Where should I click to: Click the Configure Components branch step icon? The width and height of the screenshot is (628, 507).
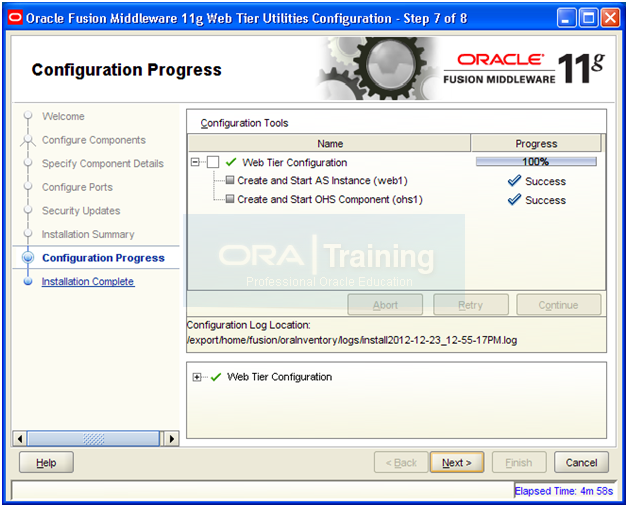(x=28, y=140)
